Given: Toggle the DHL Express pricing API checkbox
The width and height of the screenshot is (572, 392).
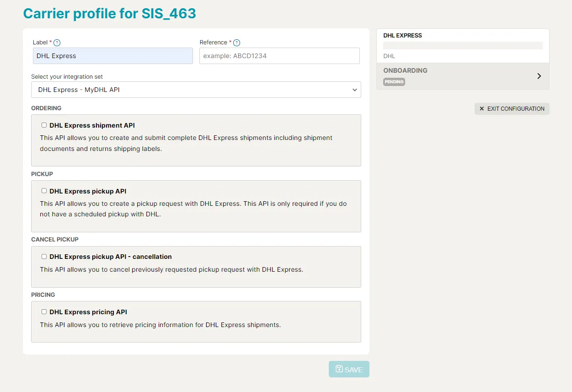Looking at the screenshot, I should [44, 312].
